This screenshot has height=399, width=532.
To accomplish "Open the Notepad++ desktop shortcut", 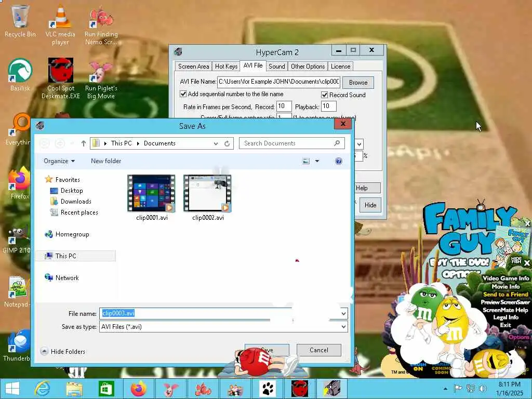I will (17, 292).
